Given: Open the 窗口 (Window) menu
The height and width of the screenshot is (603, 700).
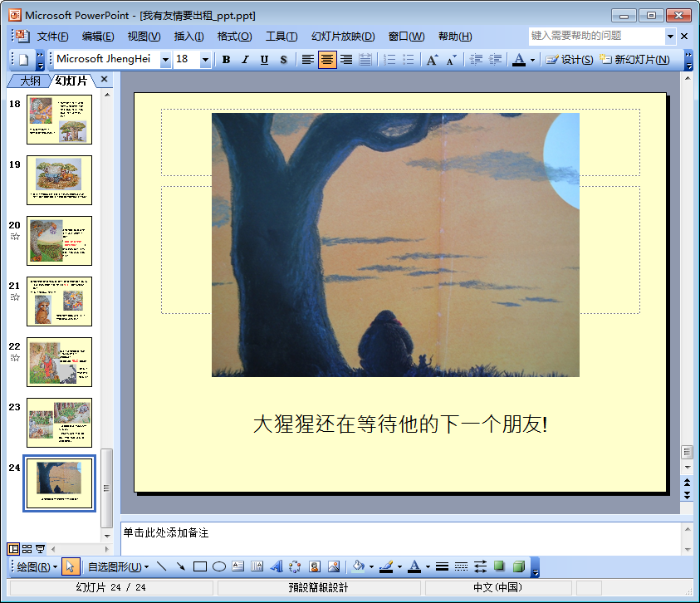Looking at the screenshot, I should coord(406,37).
